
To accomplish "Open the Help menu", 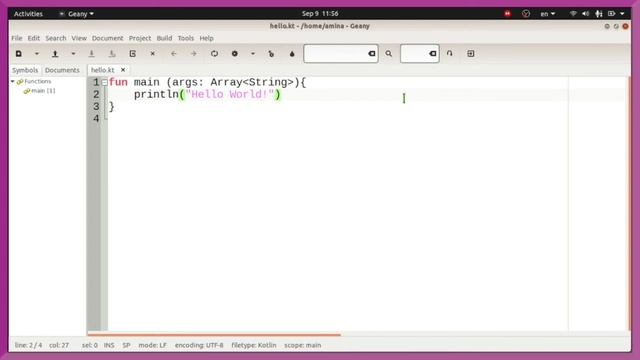I will 207,38.
